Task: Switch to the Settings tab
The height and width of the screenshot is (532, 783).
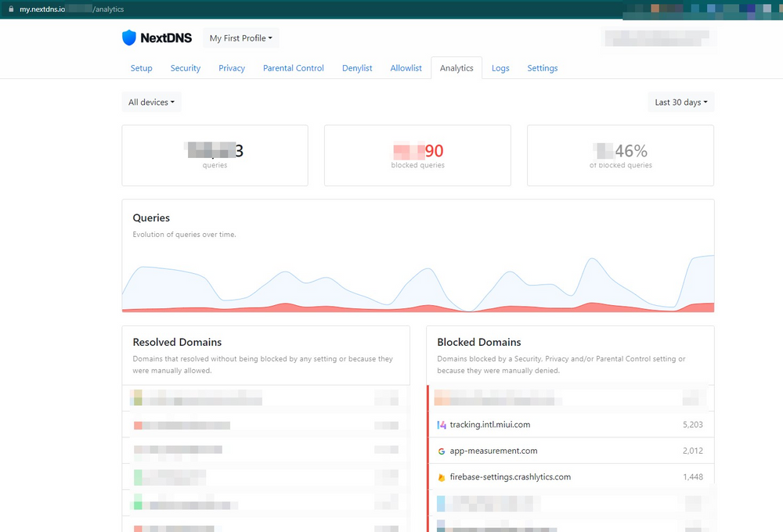Action: (x=542, y=68)
